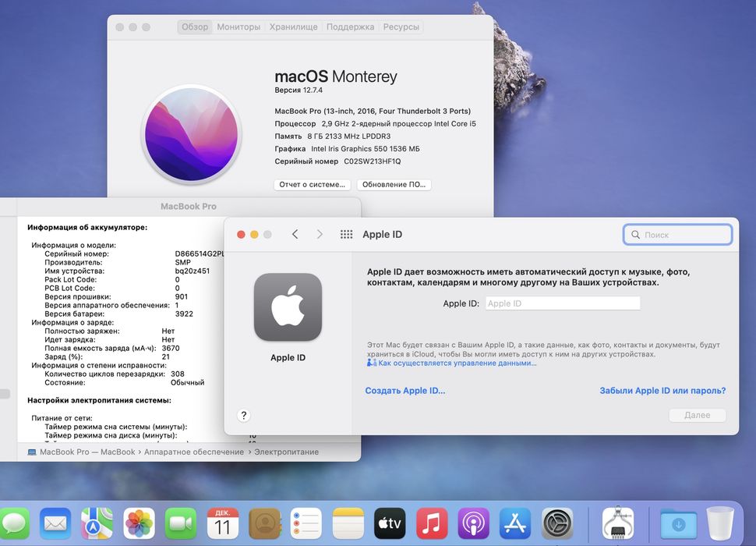Open System Preferences gear in Dock
The width and height of the screenshot is (756, 546).
tap(557, 523)
